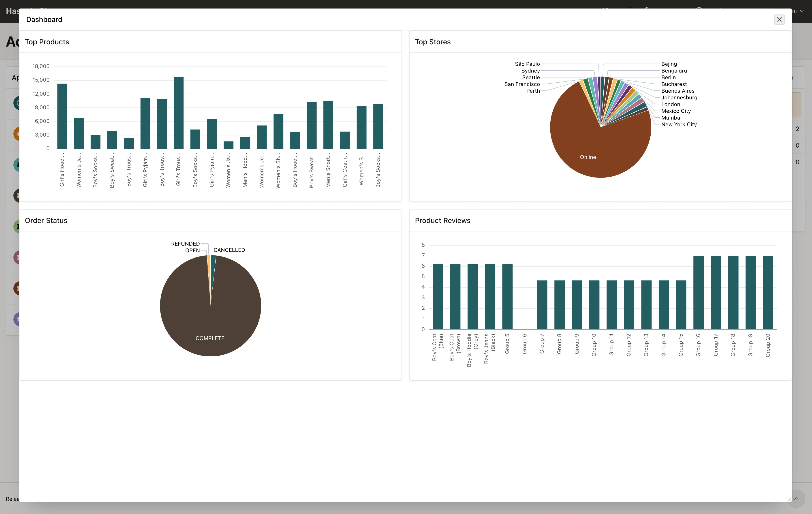Click the Group 10 bar in Product Reviews
Viewport: 812px width, 514px height.
point(594,305)
